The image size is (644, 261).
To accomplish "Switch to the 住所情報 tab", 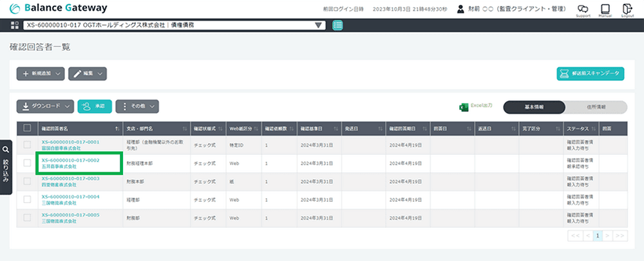I will (x=596, y=107).
